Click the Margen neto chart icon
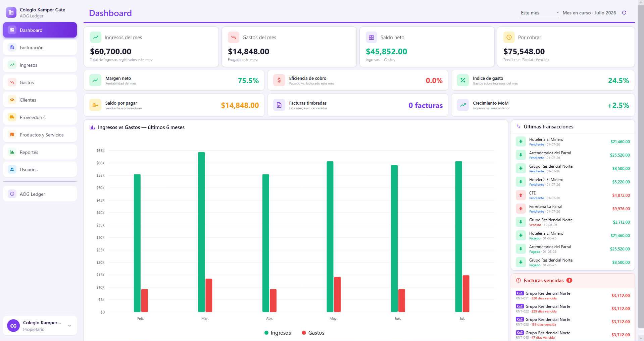Image resolution: width=644 pixels, height=341 pixels. pos(95,80)
